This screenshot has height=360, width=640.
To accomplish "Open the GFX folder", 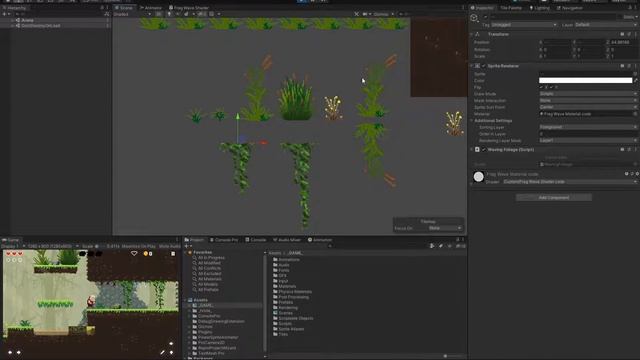I will tap(280, 276).
